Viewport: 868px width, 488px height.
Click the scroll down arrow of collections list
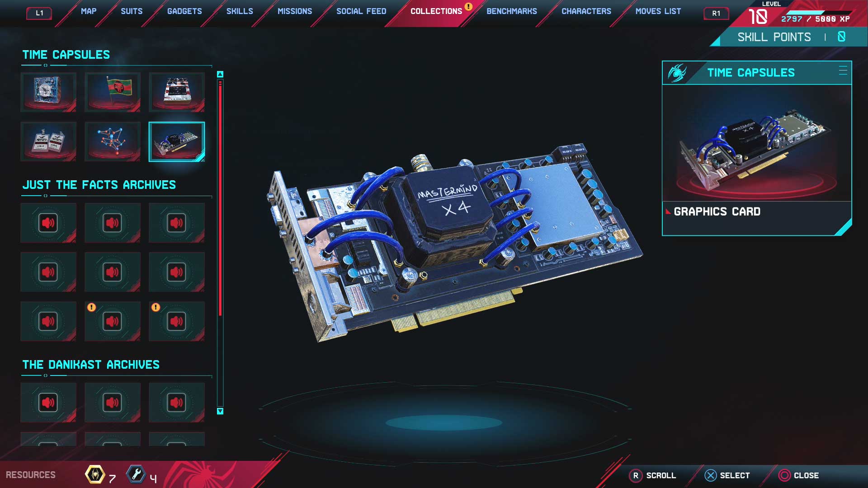[x=220, y=411]
